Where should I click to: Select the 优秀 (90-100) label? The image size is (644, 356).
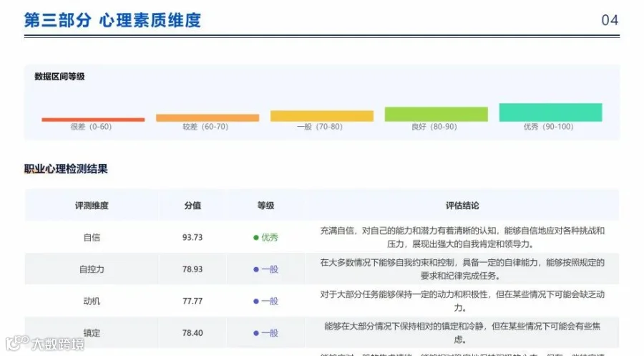(548, 127)
